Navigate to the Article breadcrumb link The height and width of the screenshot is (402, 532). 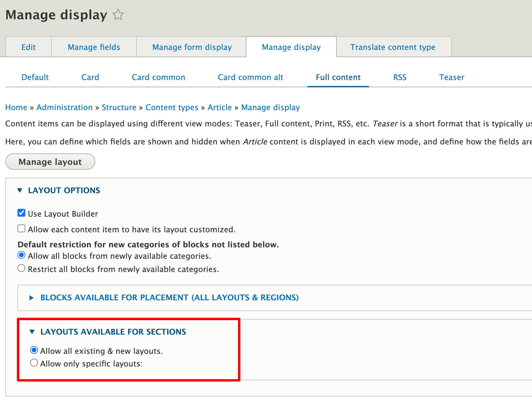[x=220, y=107]
